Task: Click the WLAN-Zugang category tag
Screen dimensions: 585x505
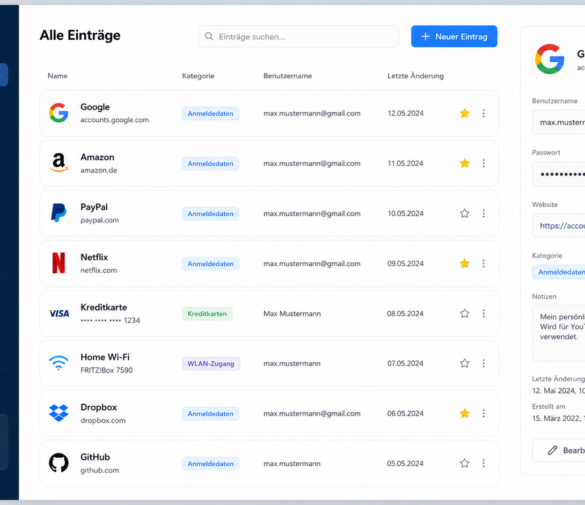Action: [x=211, y=364]
